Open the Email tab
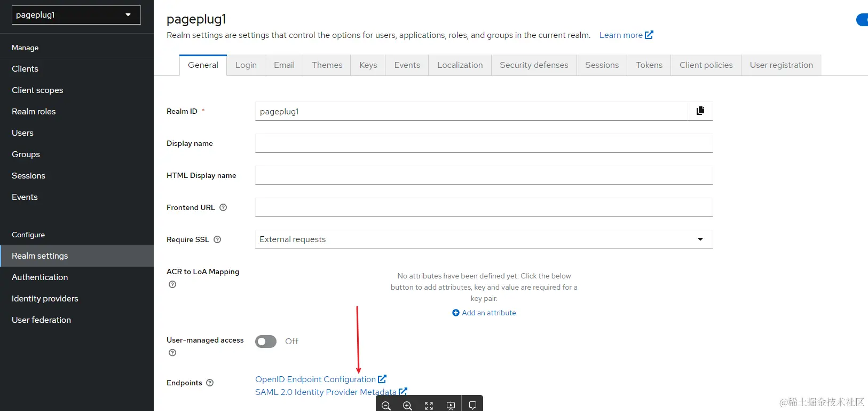 [284, 65]
